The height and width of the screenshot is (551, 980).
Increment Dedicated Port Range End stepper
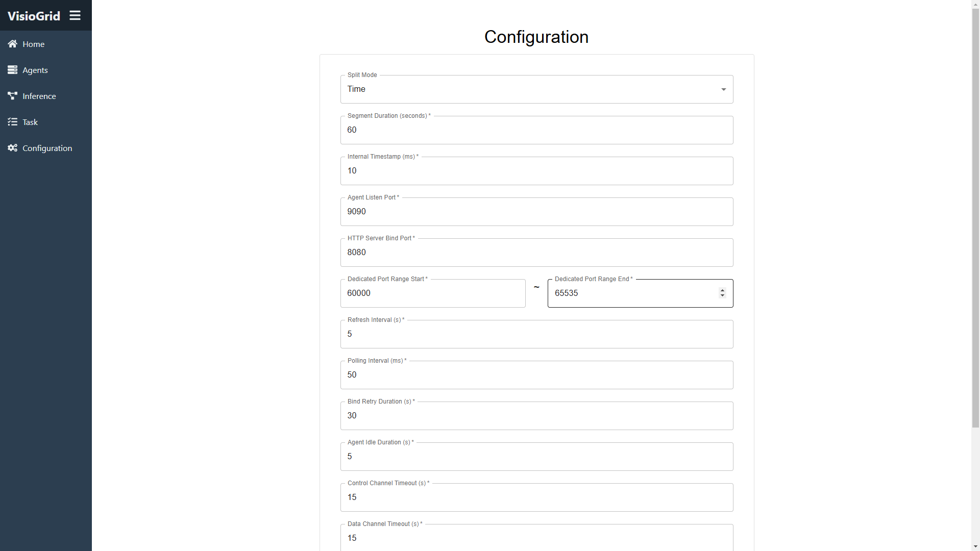tap(722, 290)
